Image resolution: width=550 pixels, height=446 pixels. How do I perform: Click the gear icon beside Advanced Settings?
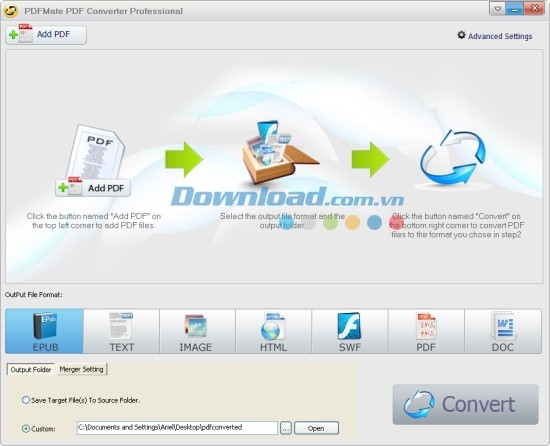(461, 35)
